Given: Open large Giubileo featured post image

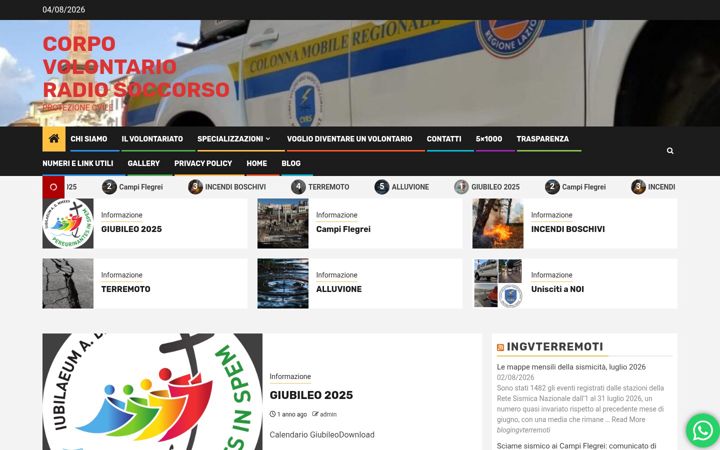Looking at the screenshot, I should pos(152,392).
